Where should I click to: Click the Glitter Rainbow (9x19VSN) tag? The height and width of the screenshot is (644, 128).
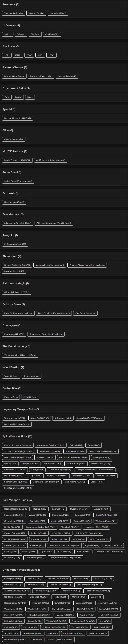(16, 292)
